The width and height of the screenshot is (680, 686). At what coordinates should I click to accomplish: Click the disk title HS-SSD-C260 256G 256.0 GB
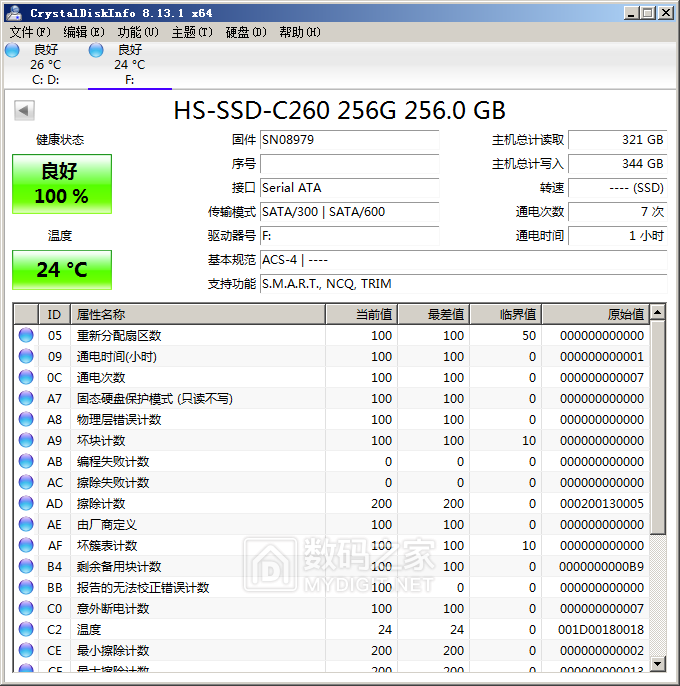pos(340,110)
